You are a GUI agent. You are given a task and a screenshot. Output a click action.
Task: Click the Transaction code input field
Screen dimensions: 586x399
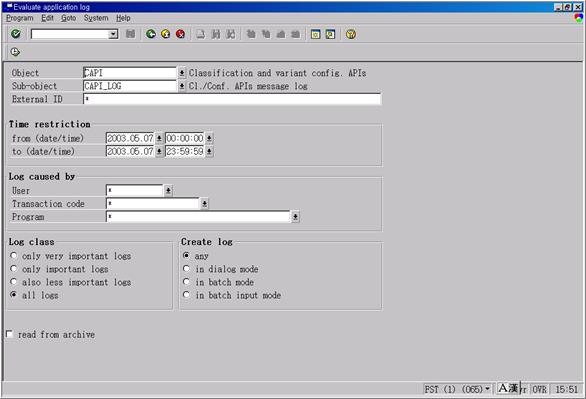click(x=153, y=204)
